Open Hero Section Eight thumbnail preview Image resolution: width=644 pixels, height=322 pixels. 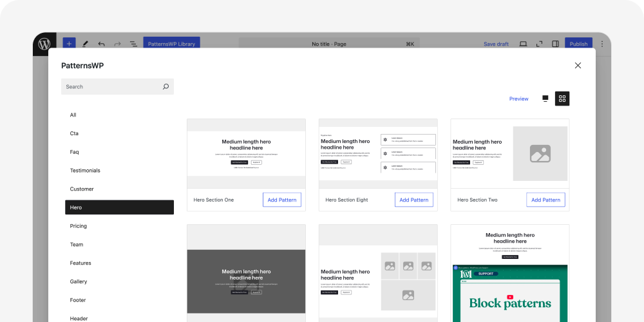click(378, 154)
